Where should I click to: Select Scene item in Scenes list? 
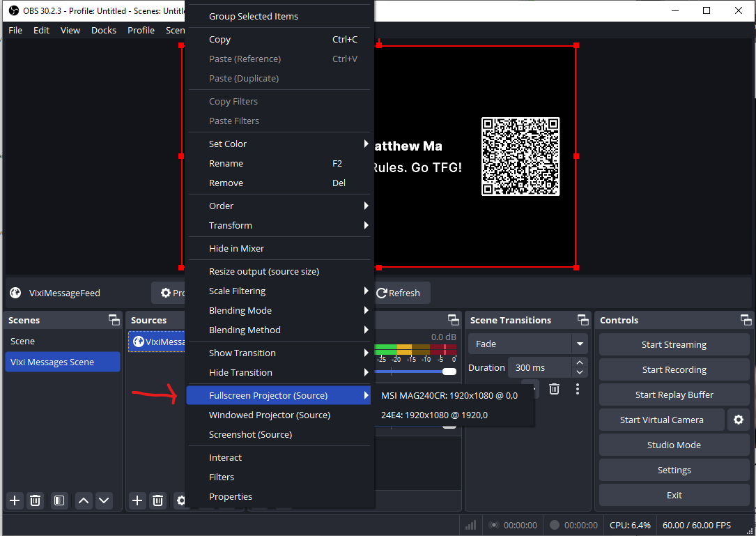[x=63, y=341]
